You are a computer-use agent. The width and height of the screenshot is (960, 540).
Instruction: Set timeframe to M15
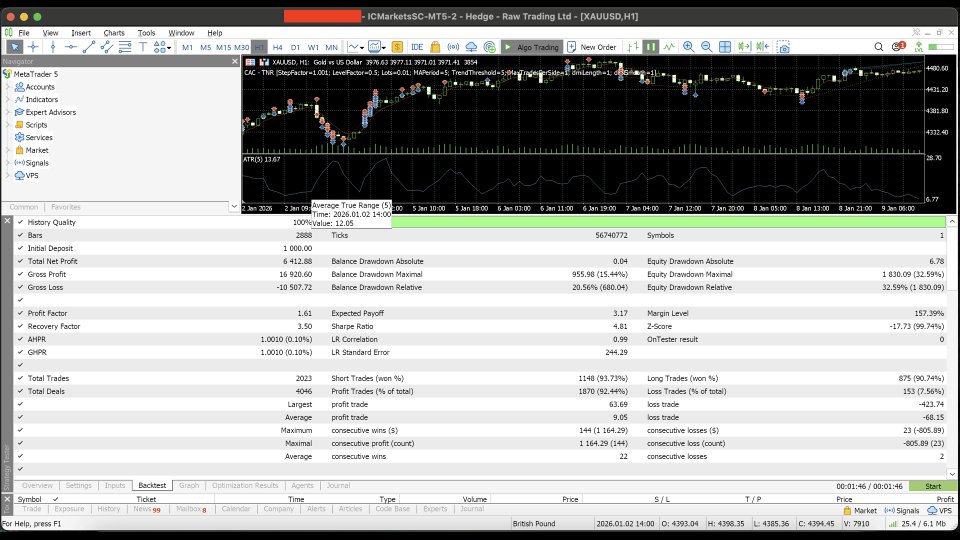click(x=223, y=47)
